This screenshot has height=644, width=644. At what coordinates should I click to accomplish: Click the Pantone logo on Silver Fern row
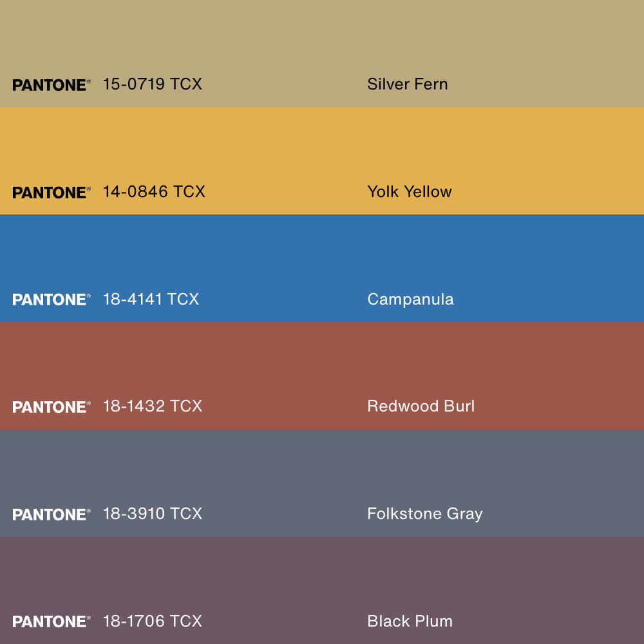51,85
